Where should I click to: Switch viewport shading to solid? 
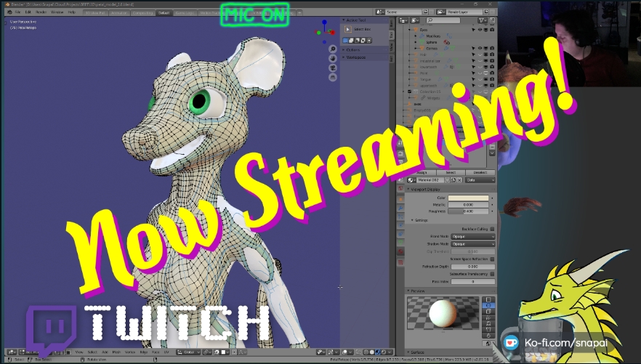pos(372,352)
